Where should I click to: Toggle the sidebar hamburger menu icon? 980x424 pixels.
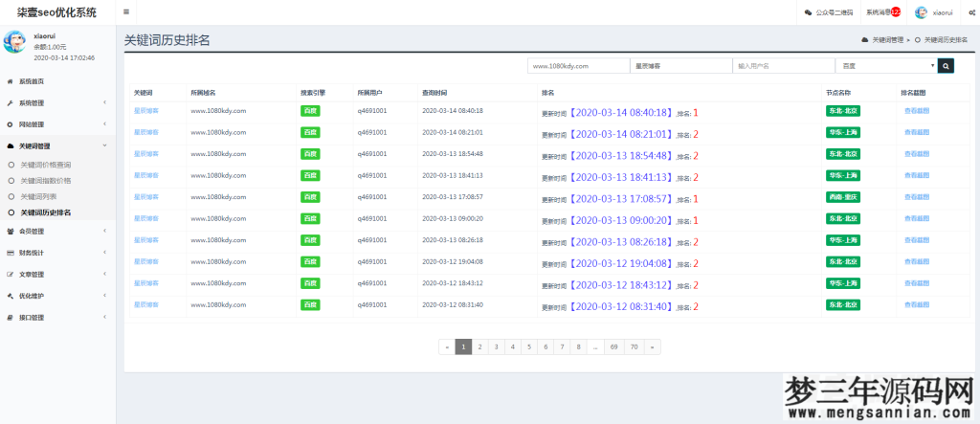(126, 12)
